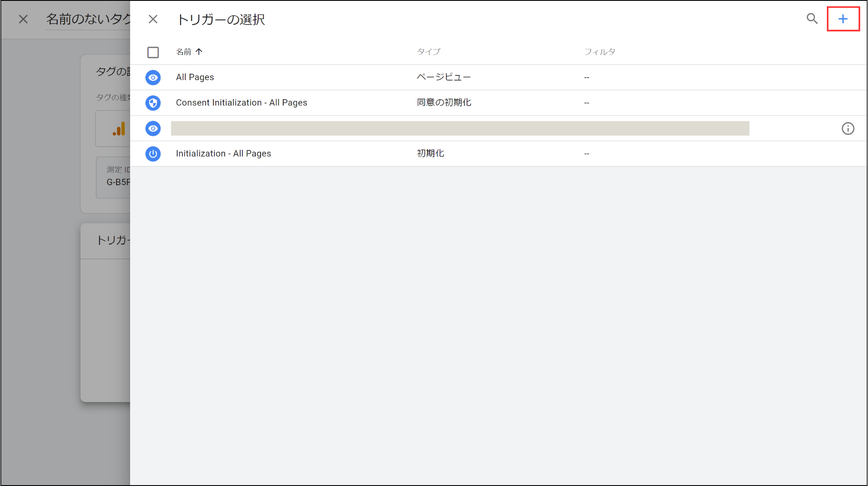Viewport: 868px width, 486px height.
Task: Open trigger search with magnifier icon
Action: click(x=812, y=19)
